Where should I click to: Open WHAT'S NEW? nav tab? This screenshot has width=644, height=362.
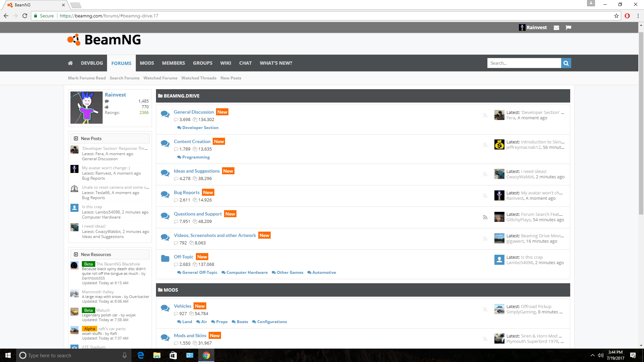point(276,63)
